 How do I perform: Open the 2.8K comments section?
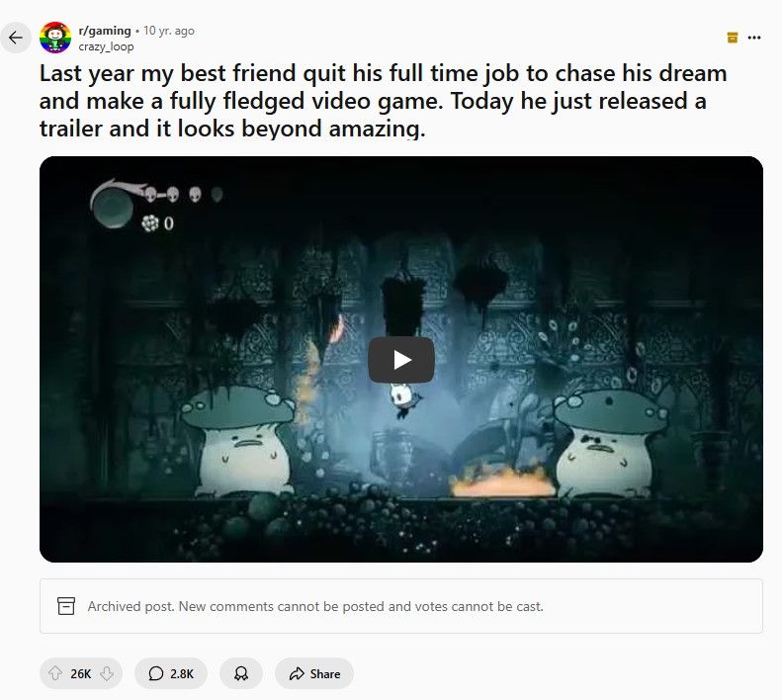171,673
